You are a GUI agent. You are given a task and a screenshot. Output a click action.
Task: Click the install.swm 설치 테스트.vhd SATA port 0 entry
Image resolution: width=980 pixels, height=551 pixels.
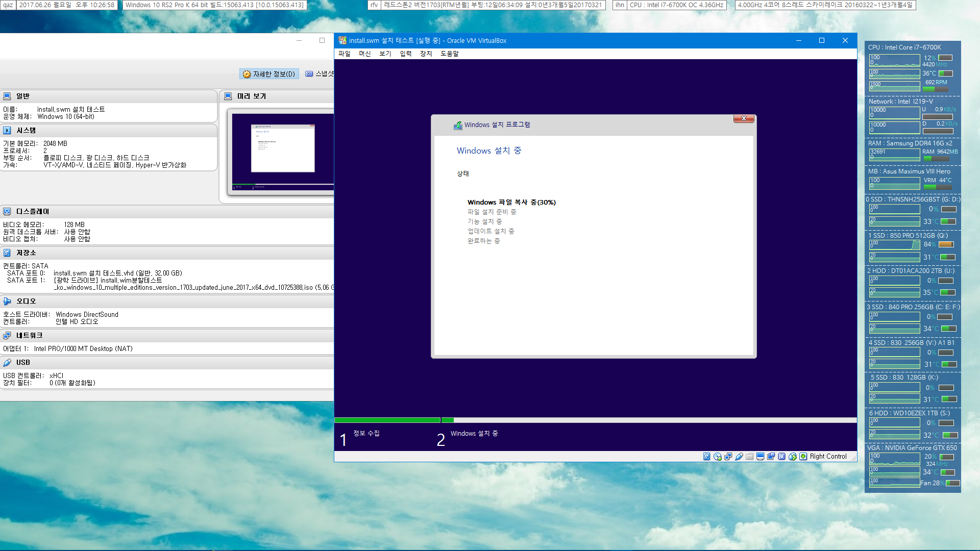tap(118, 273)
